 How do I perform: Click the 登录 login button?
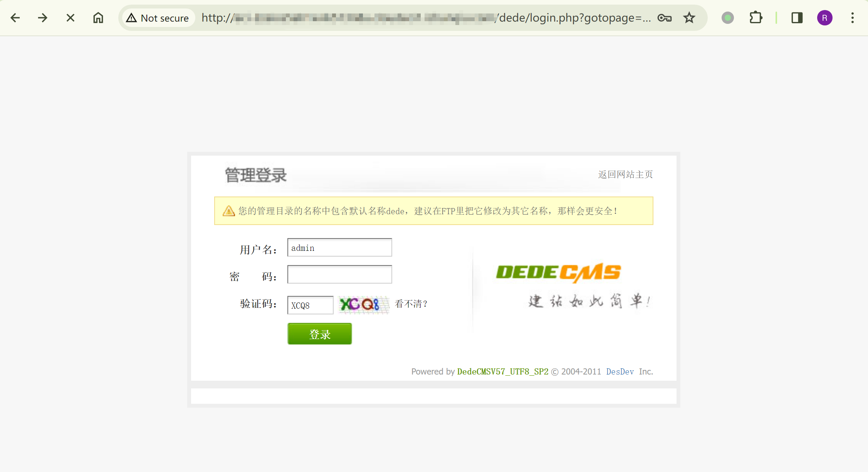pyautogui.click(x=319, y=334)
